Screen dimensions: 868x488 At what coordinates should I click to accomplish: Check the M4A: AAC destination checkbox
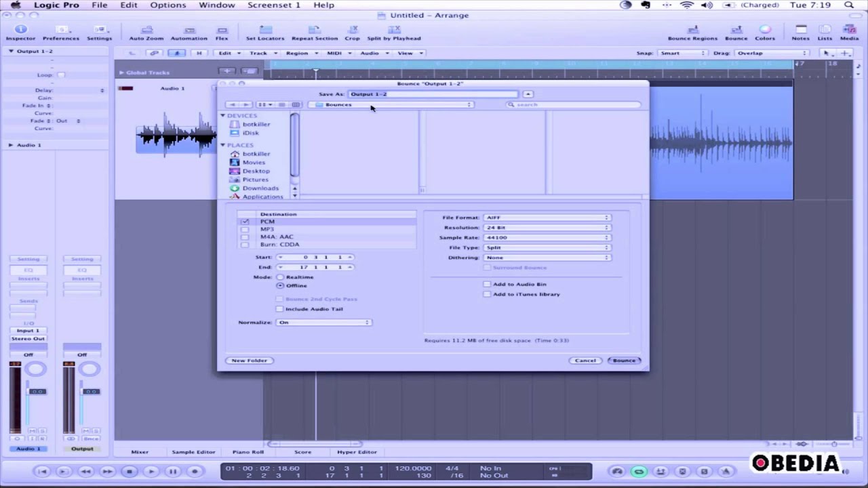[x=245, y=237]
